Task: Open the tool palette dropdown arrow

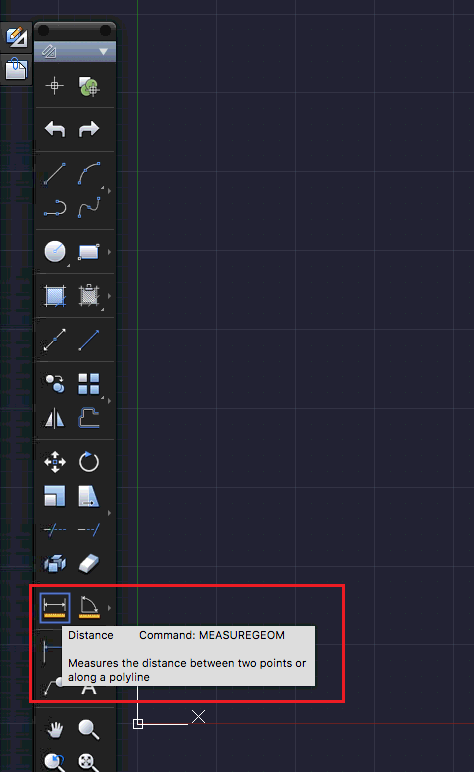Action: tap(103, 51)
